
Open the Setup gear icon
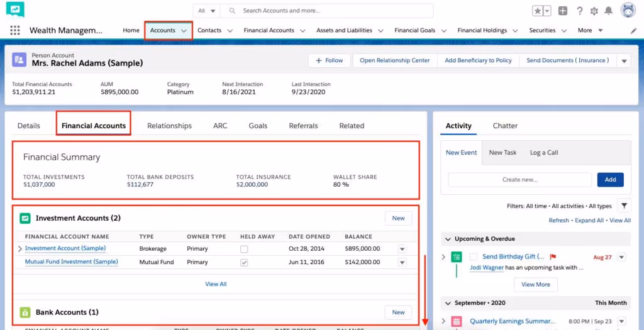[594, 11]
